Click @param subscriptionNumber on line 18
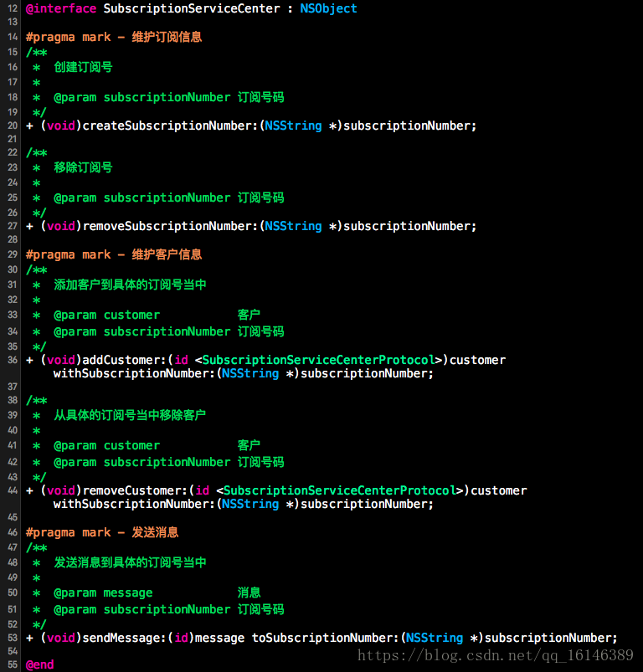The image size is (643, 672). point(141,97)
